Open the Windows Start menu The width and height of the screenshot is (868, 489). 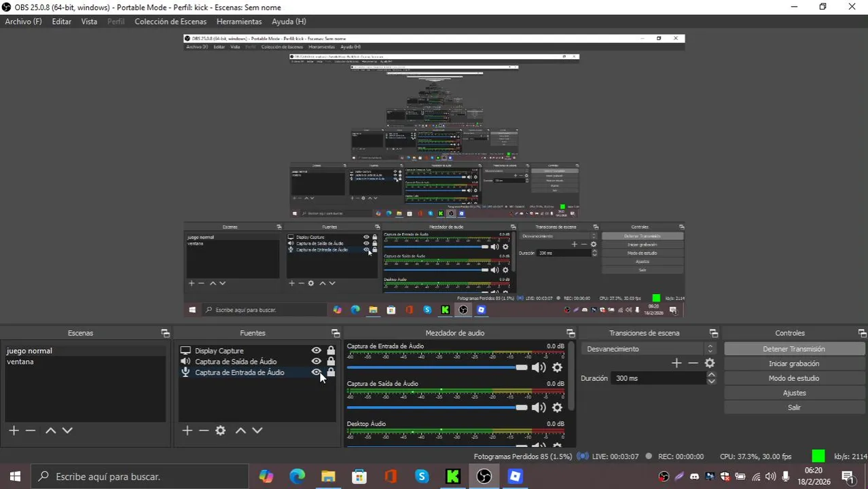[15, 477]
